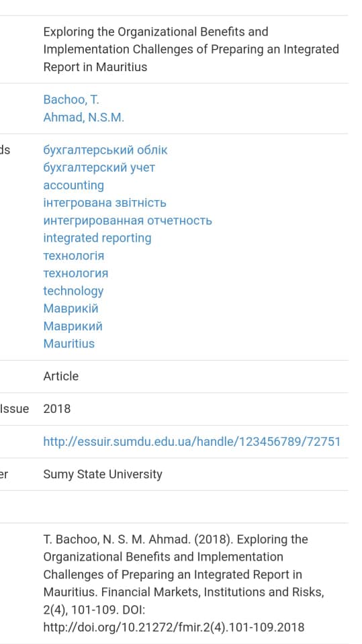The width and height of the screenshot is (362, 644).
Task: Open keyword інтегрована звітність
Action: pyautogui.click(x=105, y=203)
